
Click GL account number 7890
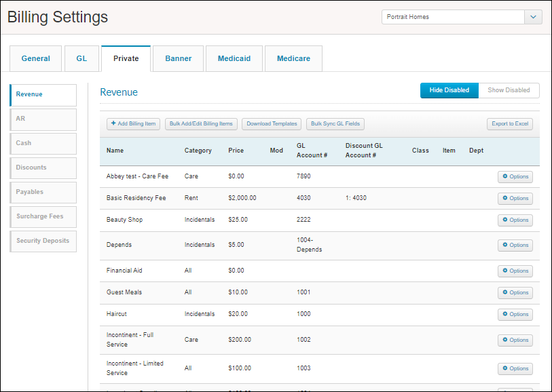(x=303, y=176)
